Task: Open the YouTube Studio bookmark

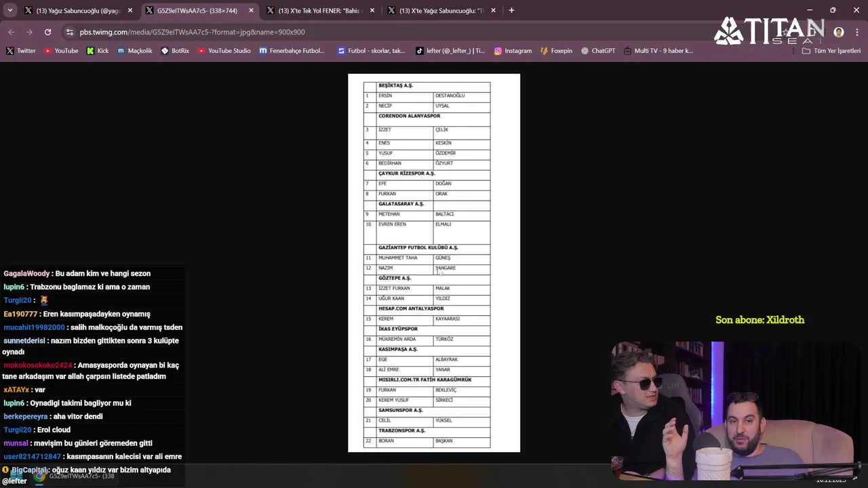Action: tap(224, 51)
